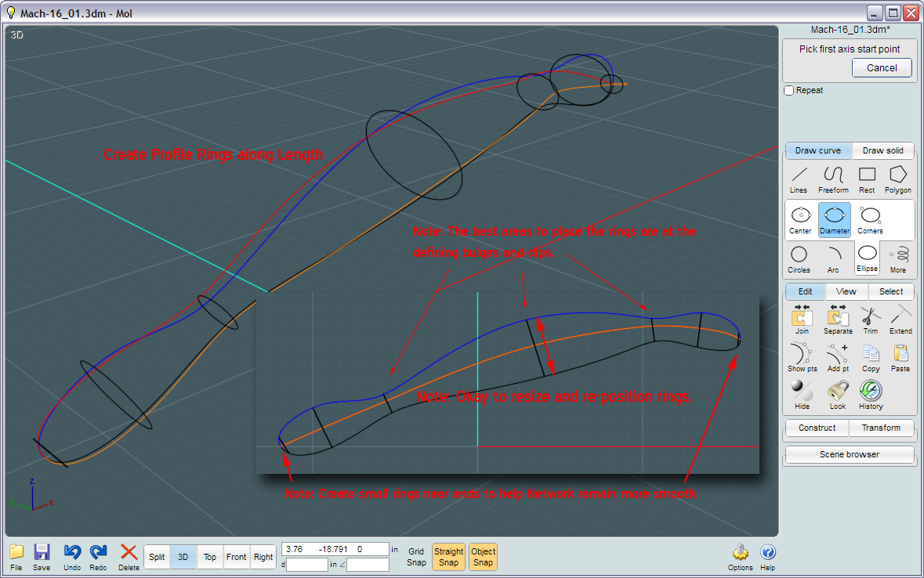Switch to Split viewport layout
Viewport: 924px width, 578px height.
(157, 557)
